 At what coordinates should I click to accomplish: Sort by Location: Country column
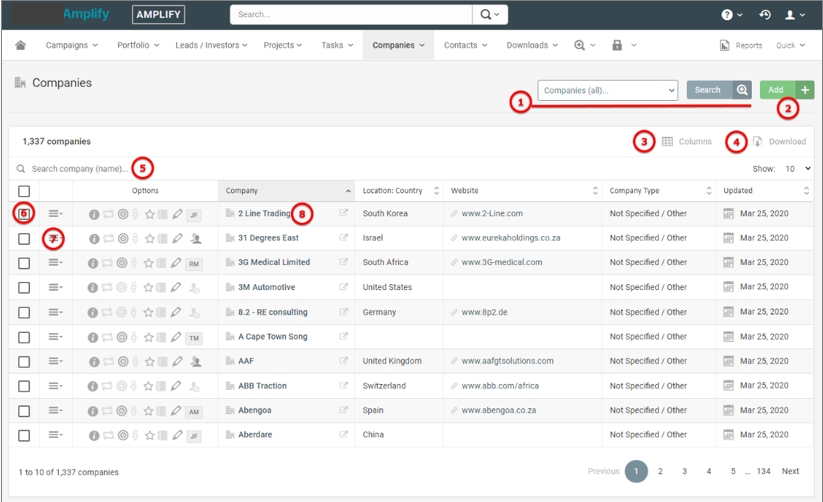point(399,191)
